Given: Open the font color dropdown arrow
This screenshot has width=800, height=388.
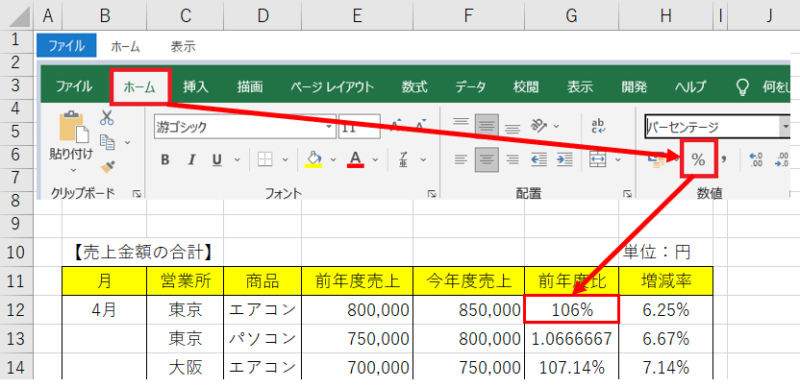Looking at the screenshot, I should pos(376,160).
